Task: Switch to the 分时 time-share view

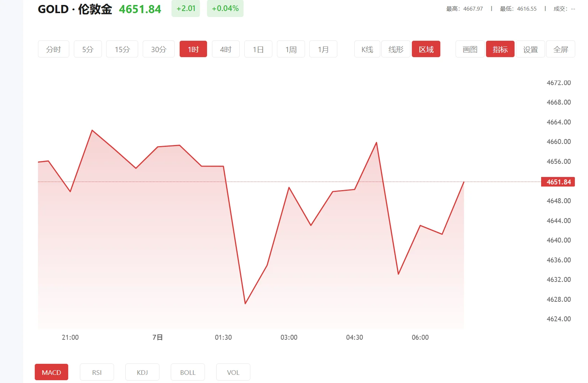Action: 53,49
